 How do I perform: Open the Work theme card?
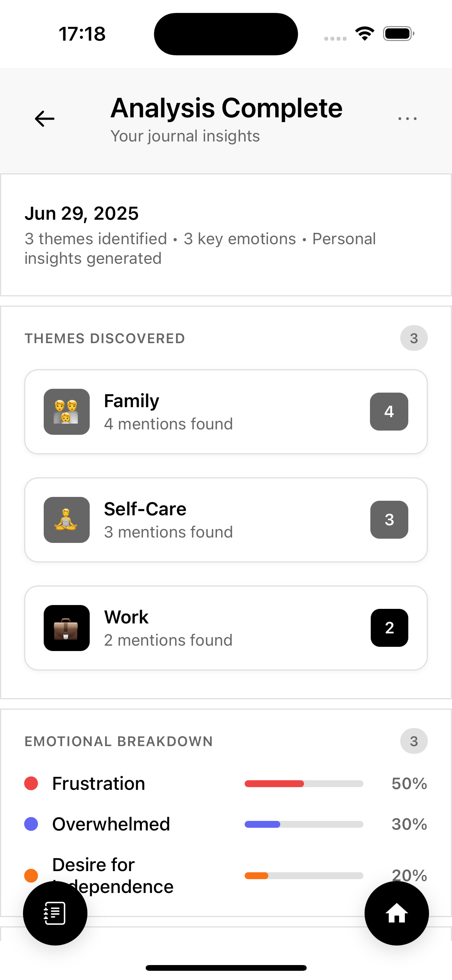[226, 628]
